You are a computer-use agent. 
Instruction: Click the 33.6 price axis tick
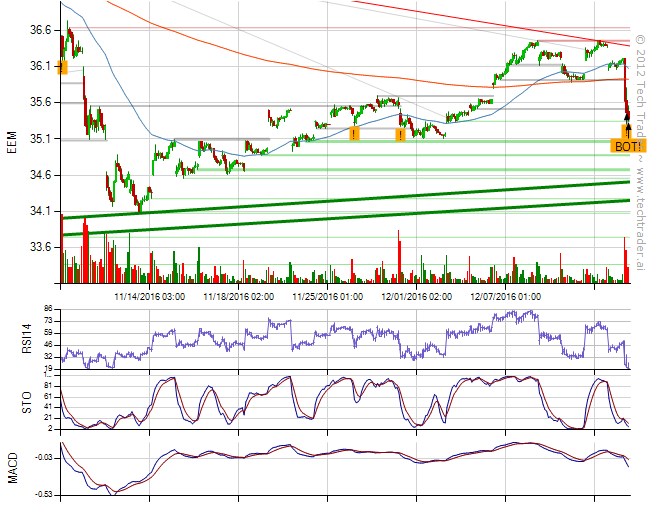click(x=40, y=247)
